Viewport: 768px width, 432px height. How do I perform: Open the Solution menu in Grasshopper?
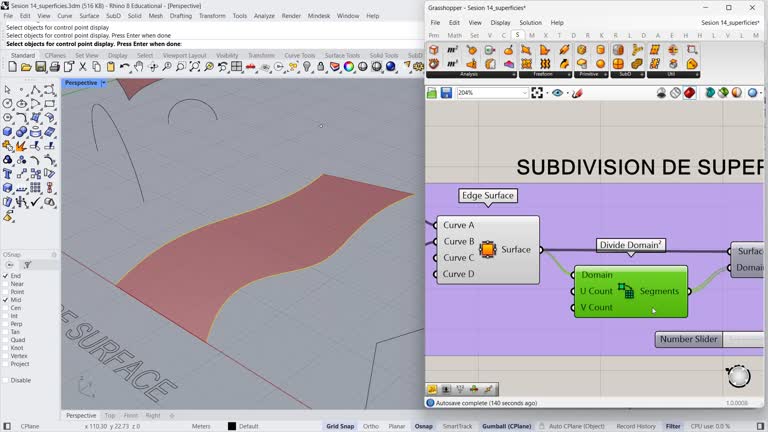pyautogui.click(x=530, y=23)
